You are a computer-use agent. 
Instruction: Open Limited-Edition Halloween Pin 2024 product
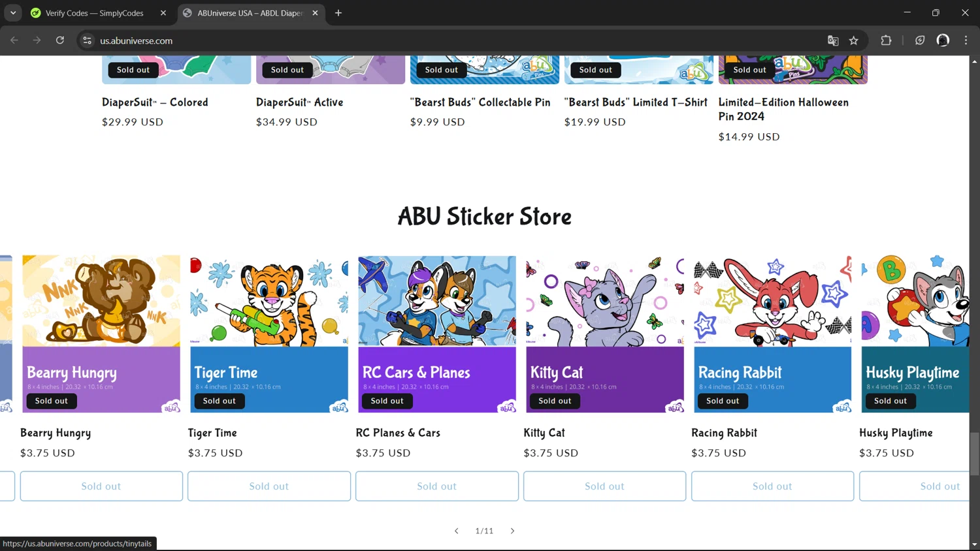pos(783,109)
